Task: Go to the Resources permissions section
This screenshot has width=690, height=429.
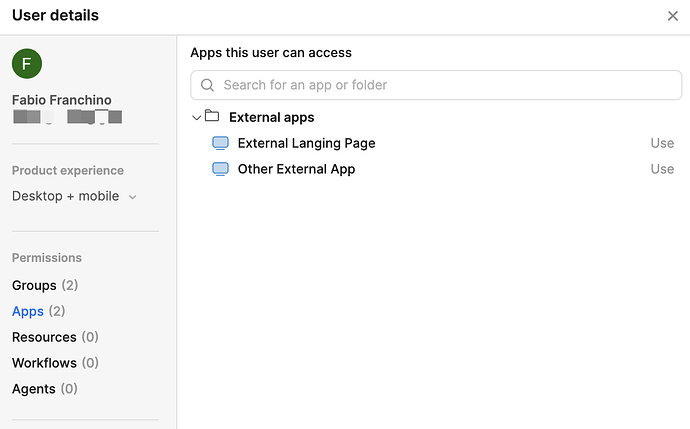Action: 44,337
